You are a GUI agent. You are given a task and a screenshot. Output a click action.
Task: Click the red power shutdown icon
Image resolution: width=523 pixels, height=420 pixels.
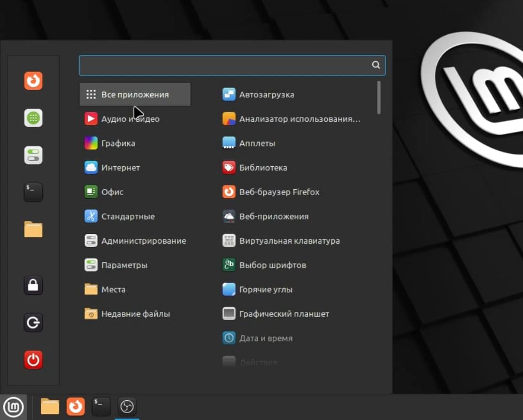point(33,360)
